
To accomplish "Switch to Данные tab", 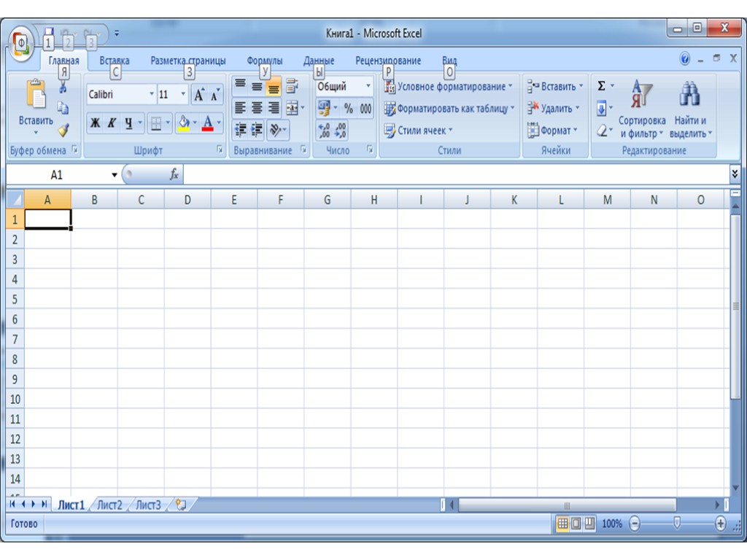I will coord(319,61).
